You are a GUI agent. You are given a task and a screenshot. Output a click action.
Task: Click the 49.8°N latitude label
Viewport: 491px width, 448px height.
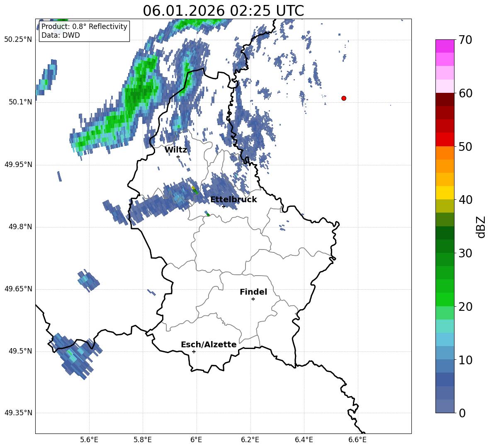(20, 227)
